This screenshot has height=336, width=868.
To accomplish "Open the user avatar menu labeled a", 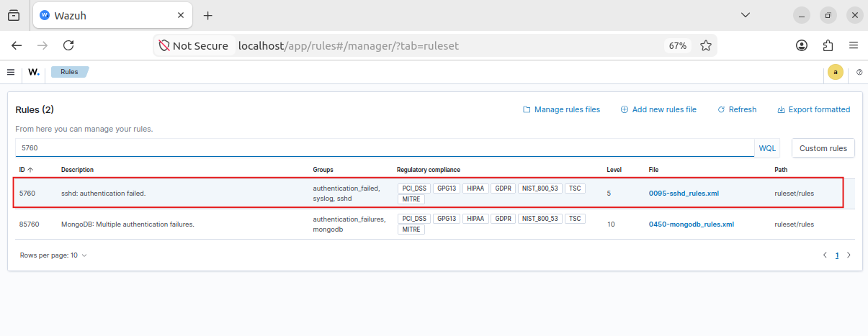I will pos(836,72).
